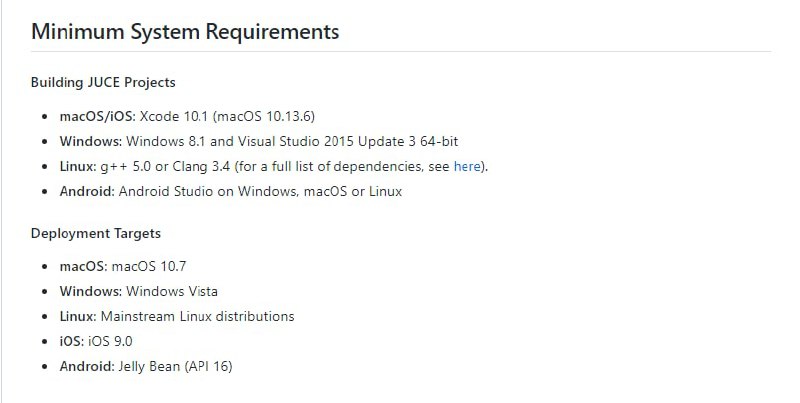This screenshot has width=800, height=403.
Task: Click the Minimum System Requirements heading
Action: pyautogui.click(x=185, y=31)
